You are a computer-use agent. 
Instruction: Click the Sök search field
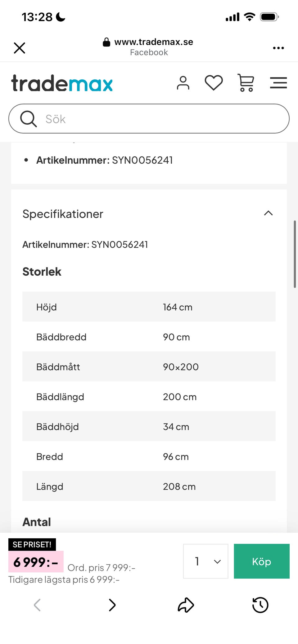point(161,119)
